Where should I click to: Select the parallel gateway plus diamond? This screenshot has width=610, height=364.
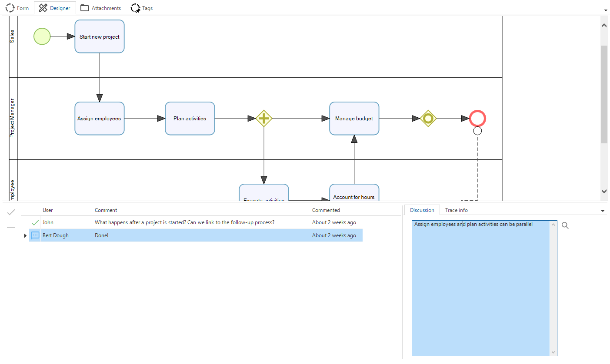click(264, 118)
